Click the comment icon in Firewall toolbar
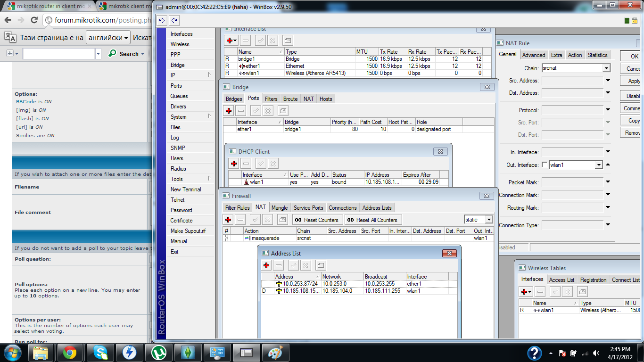Screen dimensions: 644x362 pos(282,220)
